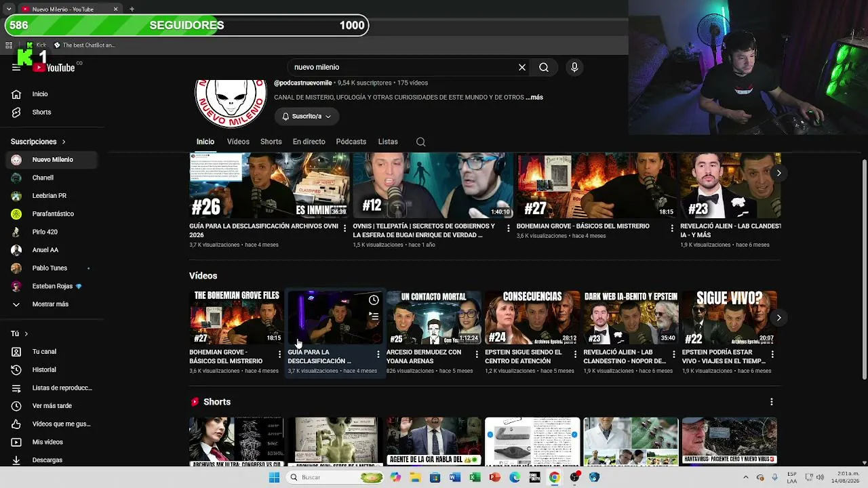Open search within the channel magnifier
Viewport: 868px width, 488px height.
(x=420, y=142)
